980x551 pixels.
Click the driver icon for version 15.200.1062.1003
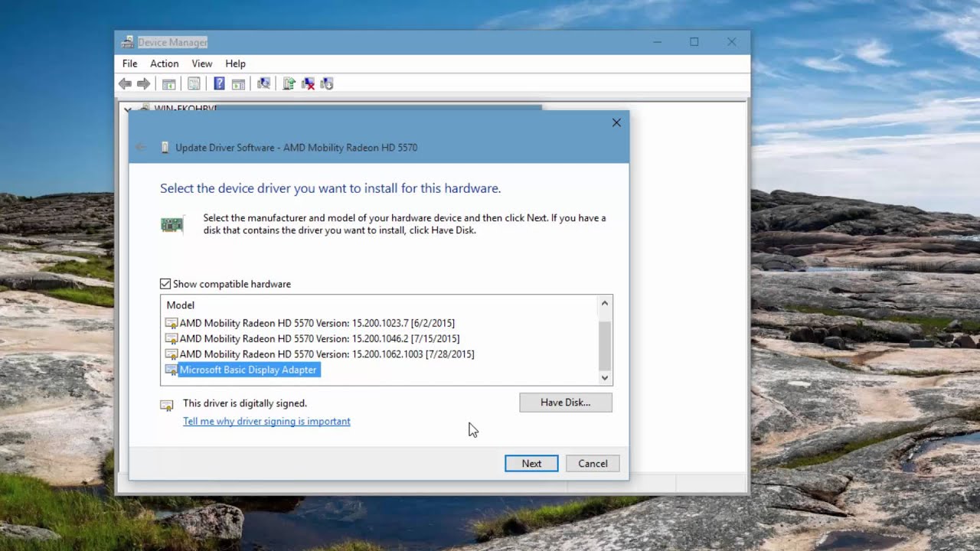(x=171, y=354)
